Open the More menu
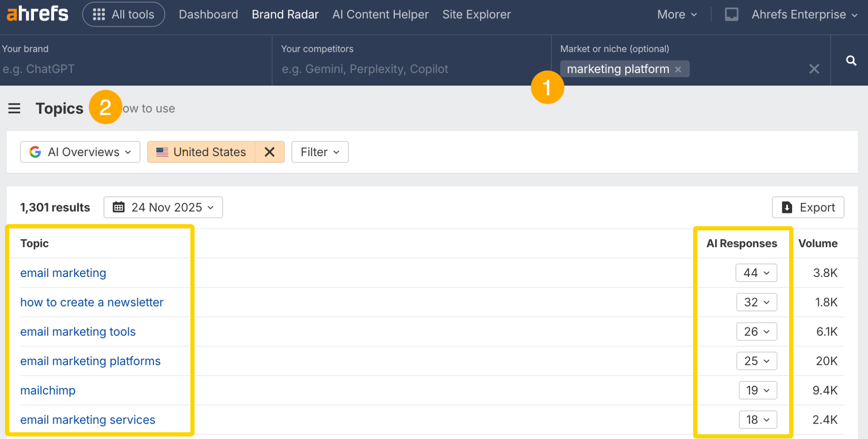The width and height of the screenshot is (868, 439). 677,14
